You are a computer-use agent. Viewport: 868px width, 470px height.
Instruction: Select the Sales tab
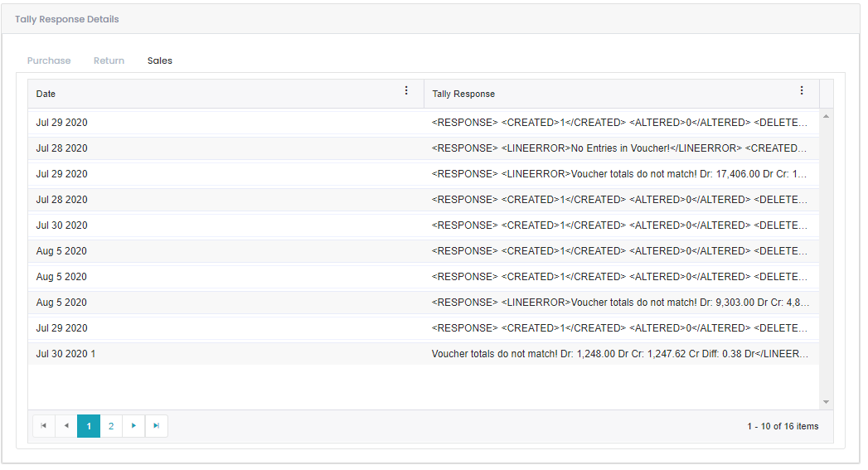click(159, 61)
